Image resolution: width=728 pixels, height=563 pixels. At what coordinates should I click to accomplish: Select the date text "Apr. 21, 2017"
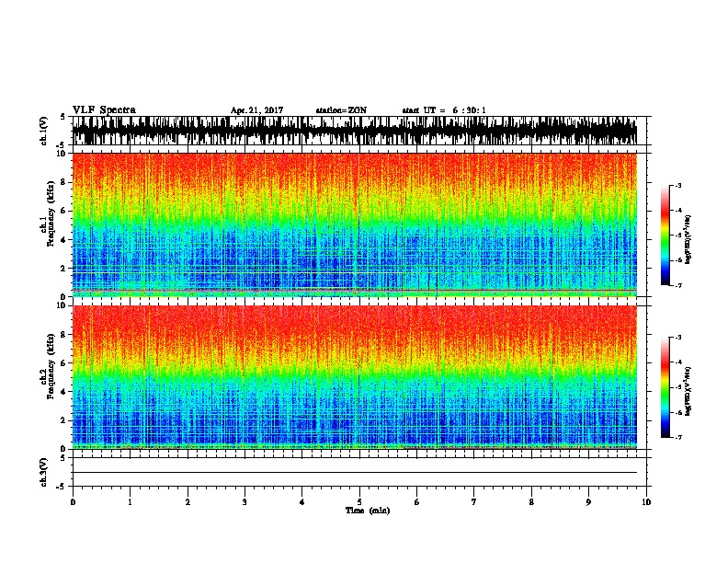(256, 110)
